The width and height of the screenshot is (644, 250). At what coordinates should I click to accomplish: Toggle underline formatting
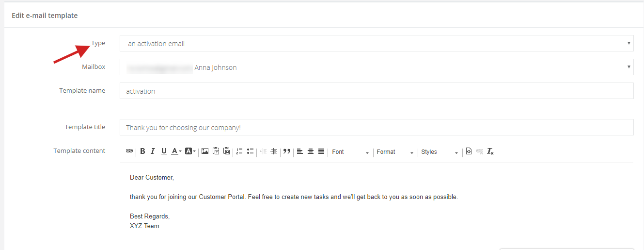pyautogui.click(x=164, y=151)
